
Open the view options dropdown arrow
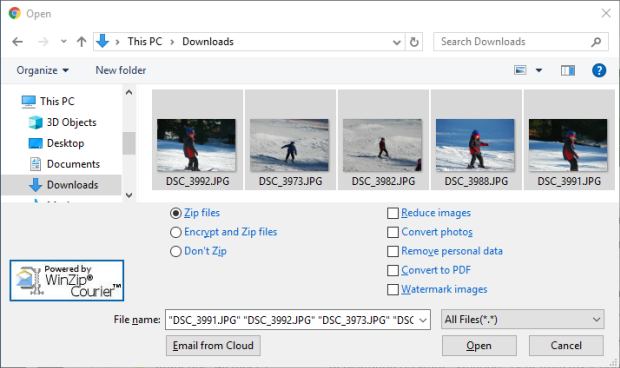(x=539, y=70)
